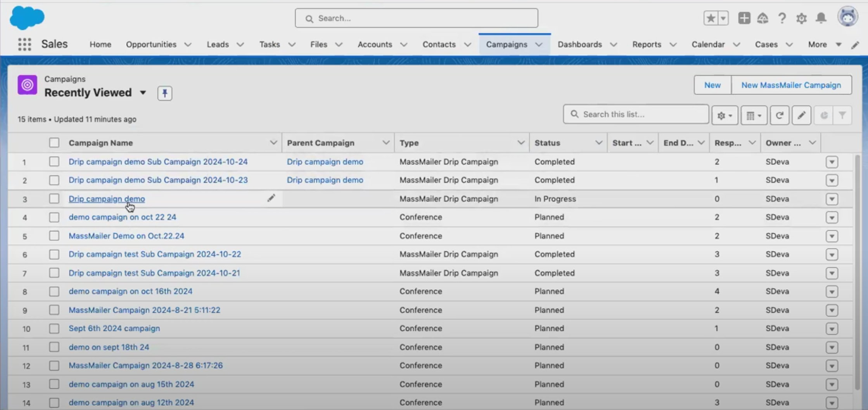
Task: Select checkbox for MassMailer Campaign 2024-8-21 5:11:22
Action: [54, 310]
